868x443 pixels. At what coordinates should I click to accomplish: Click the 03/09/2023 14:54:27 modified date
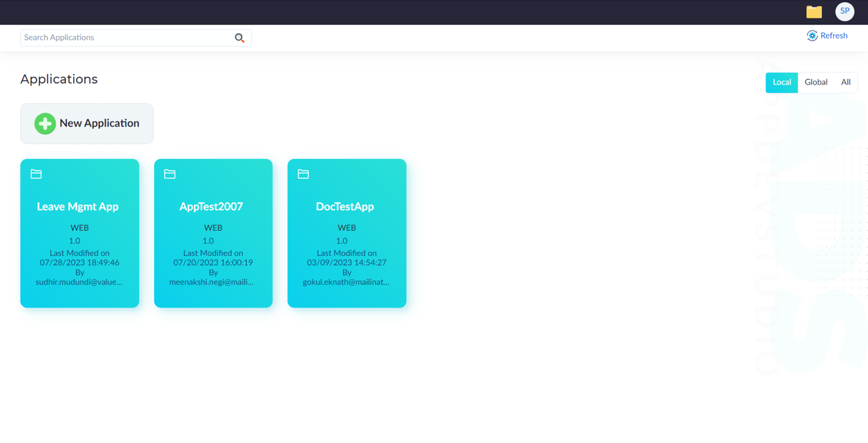click(347, 262)
